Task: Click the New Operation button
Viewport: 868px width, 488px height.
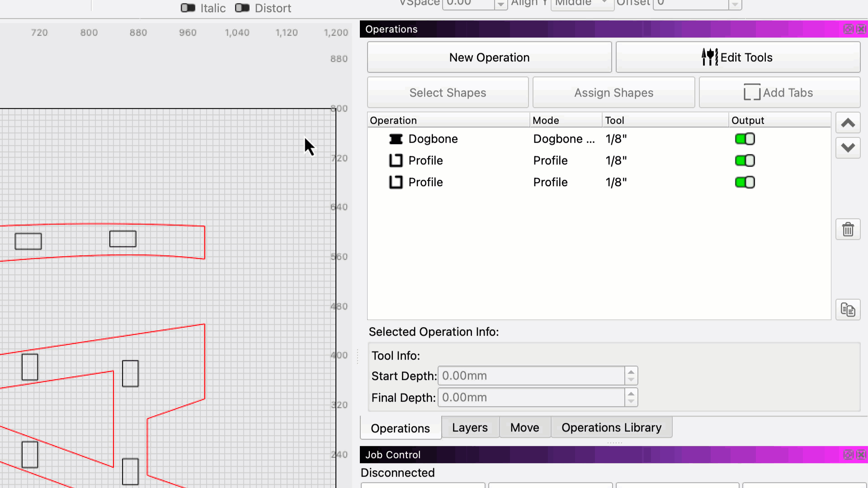Action: click(489, 57)
